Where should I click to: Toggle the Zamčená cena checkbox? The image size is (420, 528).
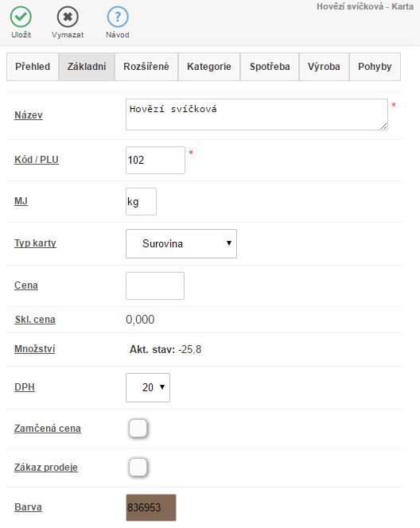pyautogui.click(x=138, y=429)
